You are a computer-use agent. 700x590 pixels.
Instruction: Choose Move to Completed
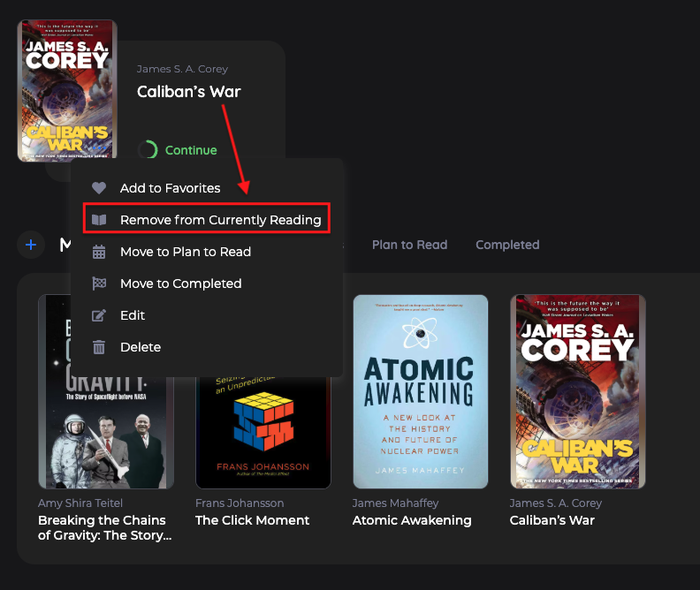[x=181, y=284]
